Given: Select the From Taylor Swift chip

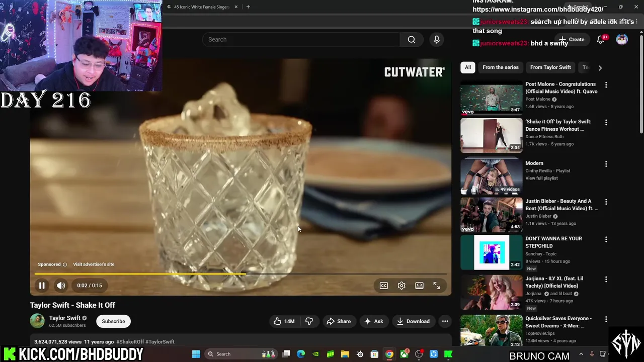Looking at the screenshot, I should (550, 67).
